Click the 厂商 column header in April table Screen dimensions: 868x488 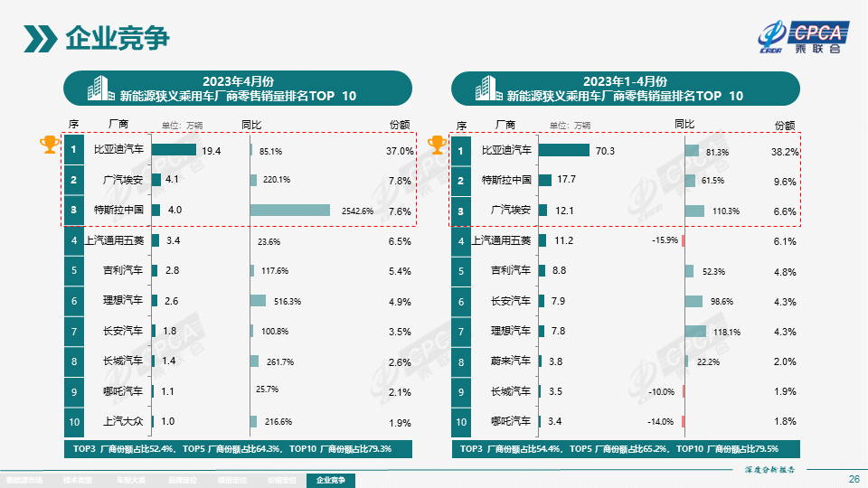pyautogui.click(x=118, y=125)
